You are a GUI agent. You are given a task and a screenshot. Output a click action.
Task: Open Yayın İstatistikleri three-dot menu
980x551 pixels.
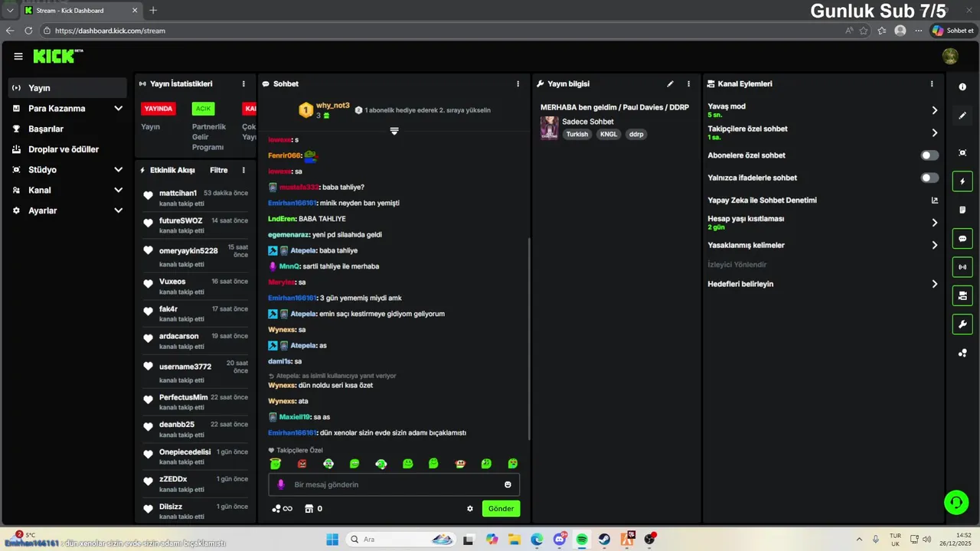point(243,84)
